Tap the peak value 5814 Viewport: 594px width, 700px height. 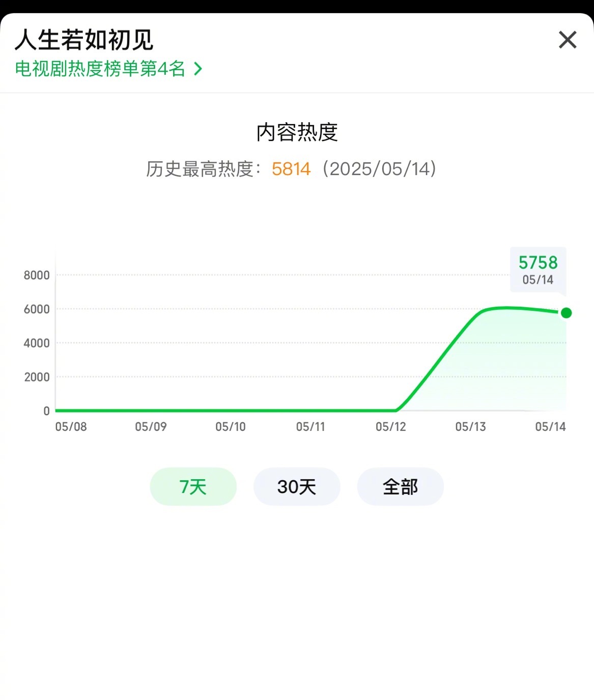coord(291,169)
